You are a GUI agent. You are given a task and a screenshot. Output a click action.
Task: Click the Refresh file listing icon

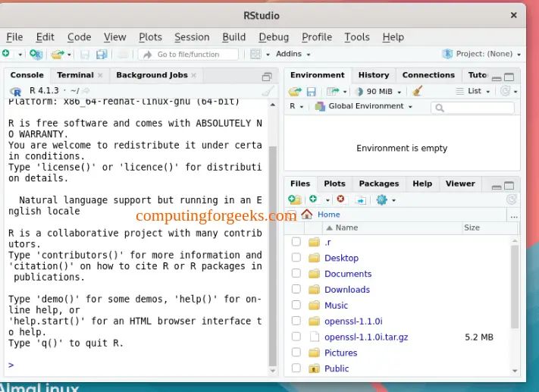[x=512, y=199]
